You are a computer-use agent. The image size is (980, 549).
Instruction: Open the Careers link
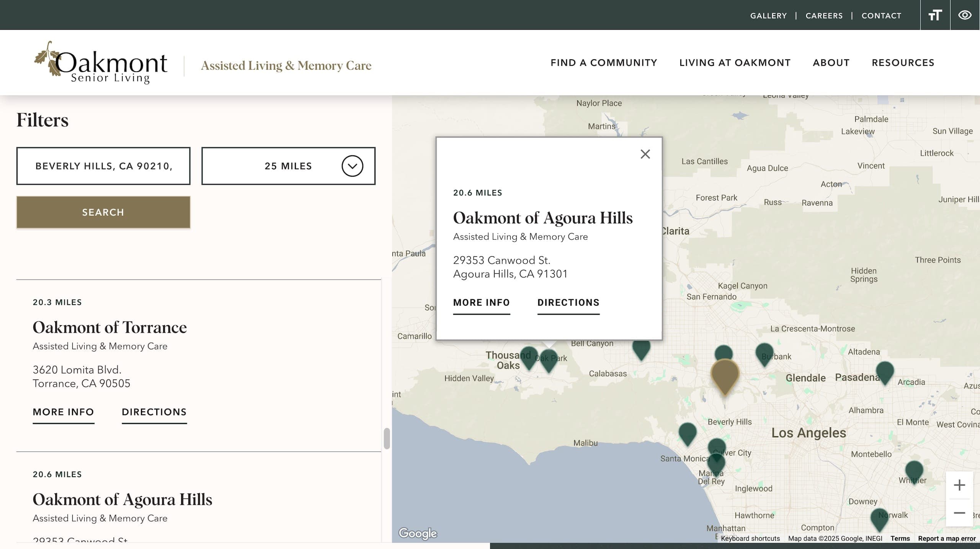click(824, 16)
